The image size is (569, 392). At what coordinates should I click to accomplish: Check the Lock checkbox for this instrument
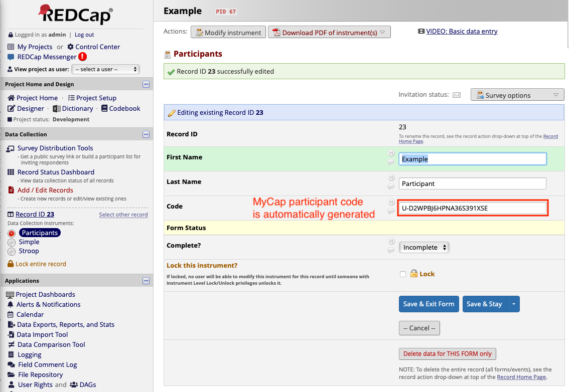pos(403,274)
